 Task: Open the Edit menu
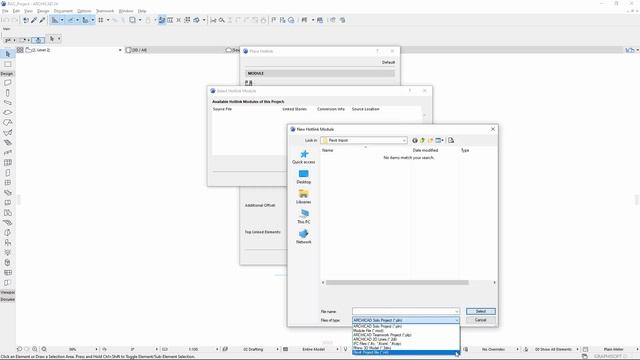(x=16, y=11)
